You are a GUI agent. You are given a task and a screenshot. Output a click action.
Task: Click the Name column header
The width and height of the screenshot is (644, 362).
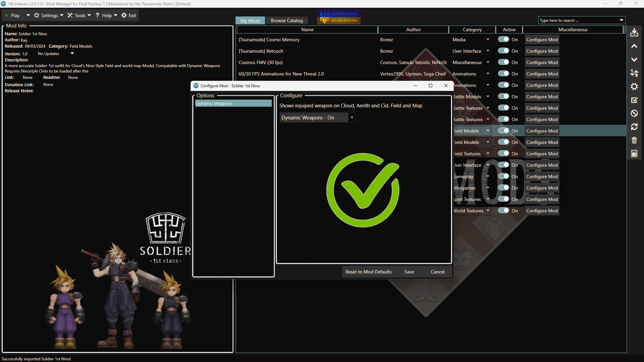click(x=307, y=30)
